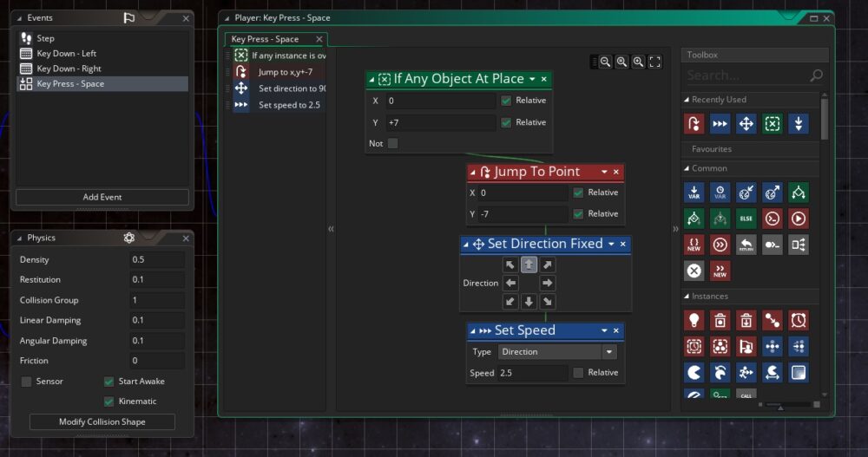Click the up arrow in the Direction grid
The height and width of the screenshot is (457, 868).
click(529, 264)
